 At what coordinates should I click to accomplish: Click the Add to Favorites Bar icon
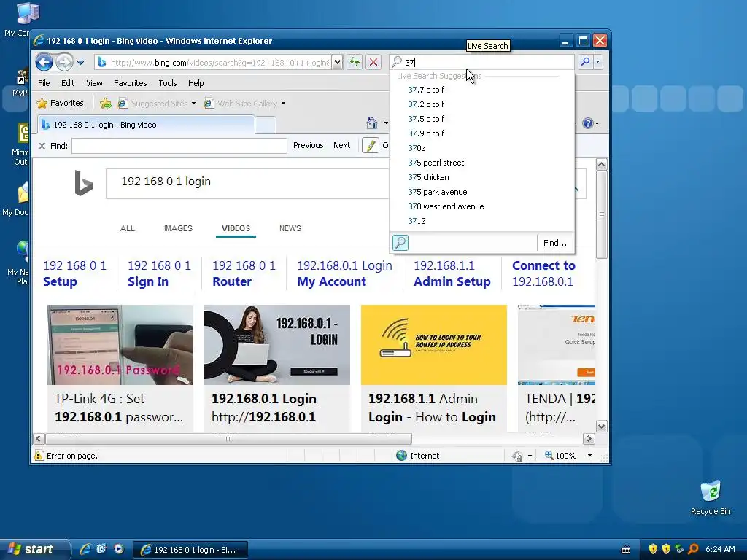click(x=106, y=103)
